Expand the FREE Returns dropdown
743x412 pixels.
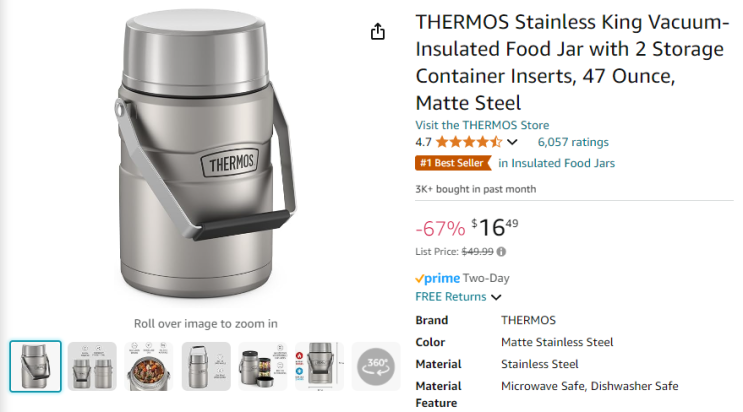[496, 297]
